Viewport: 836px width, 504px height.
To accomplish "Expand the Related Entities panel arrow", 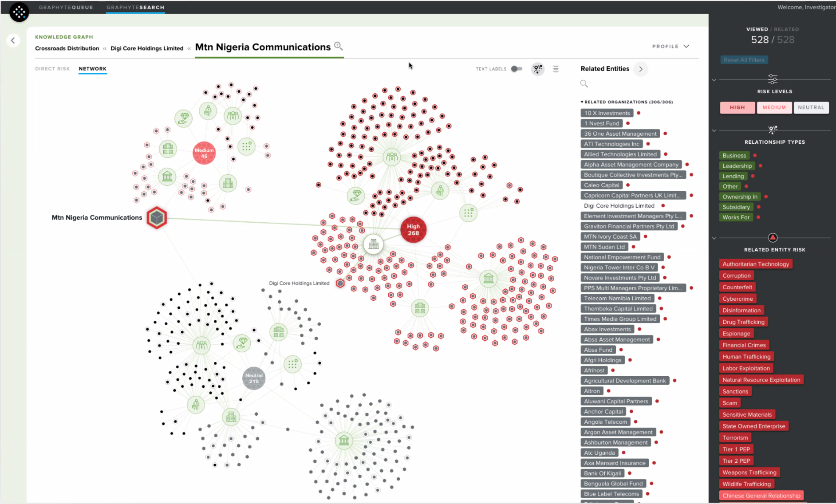I will (640, 69).
